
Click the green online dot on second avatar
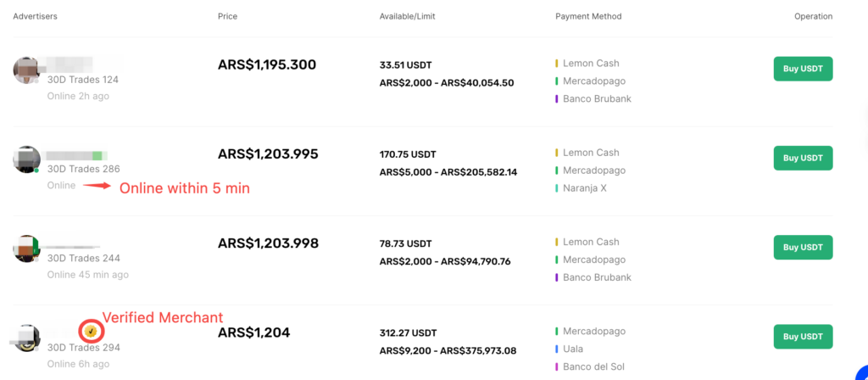(x=37, y=170)
